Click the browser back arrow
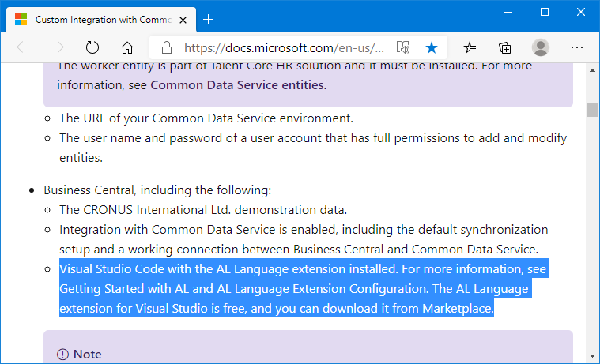The width and height of the screenshot is (600, 364). 24,47
